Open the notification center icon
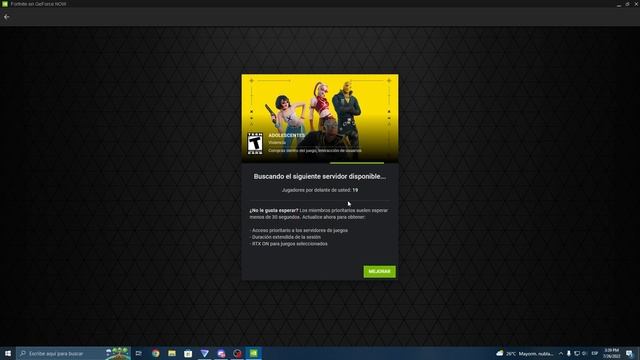Screen dimensions: 640x360 630,353
